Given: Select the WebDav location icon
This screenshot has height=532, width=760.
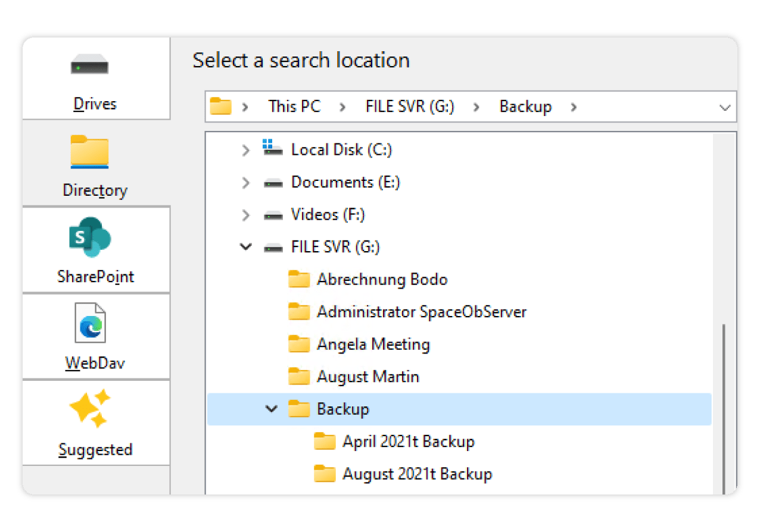Looking at the screenshot, I should pos(90,324).
